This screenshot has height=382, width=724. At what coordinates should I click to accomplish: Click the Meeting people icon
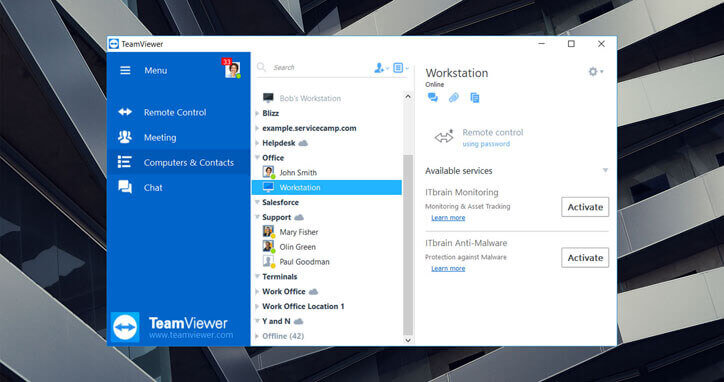[125, 137]
